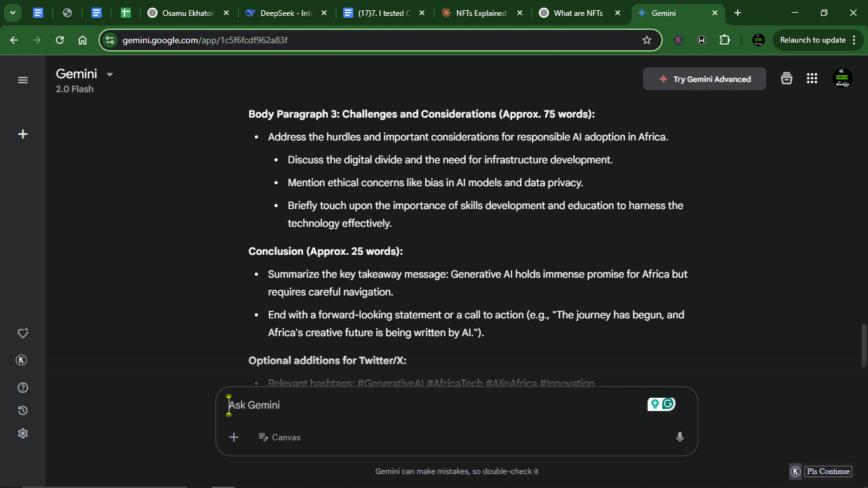Click 'Conclusion (Approx. 25 words):' heading
The image size is (868, 488).
(x=325, y=252)
